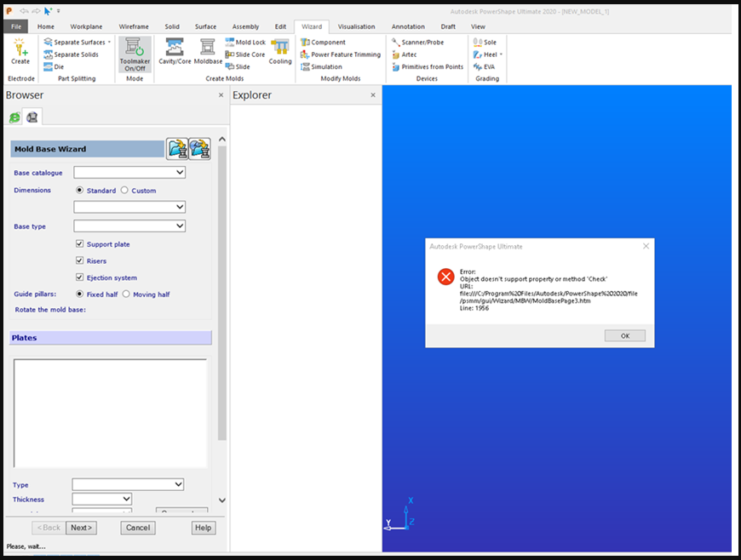The width and height of the screenshot is (741, 560).
Task: Toggle Support plate checkbox
Action: [79, 243]
